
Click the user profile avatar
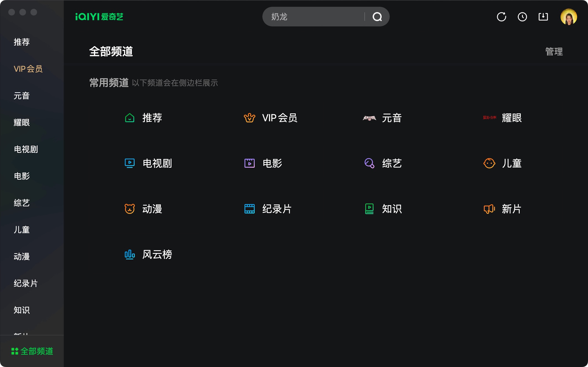[x=568, y=17]
